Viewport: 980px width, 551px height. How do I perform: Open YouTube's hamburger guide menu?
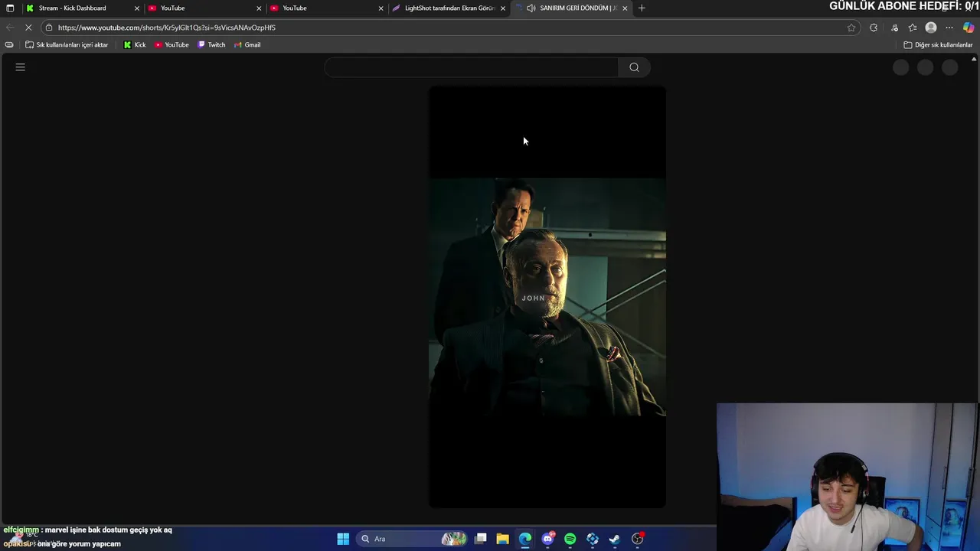tap(21, 67)
